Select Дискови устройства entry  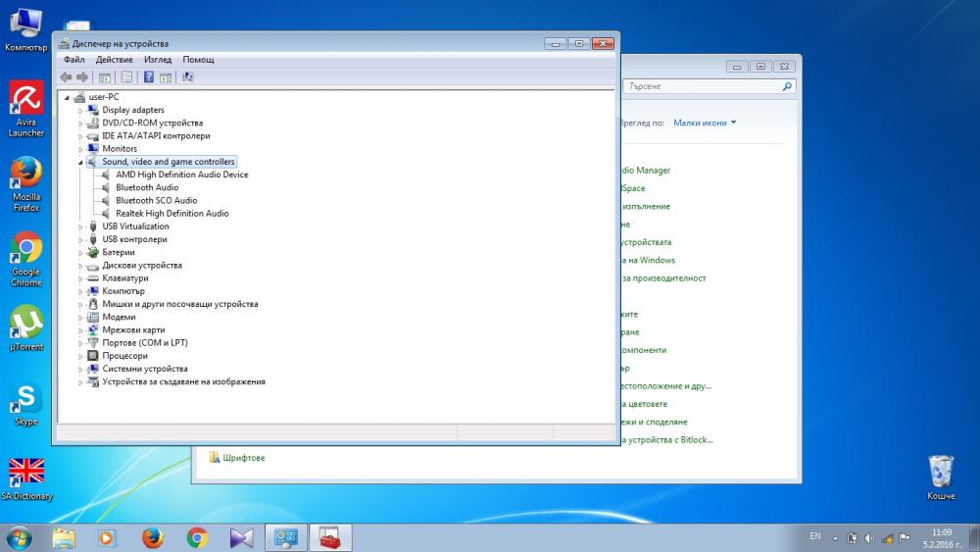[142, 265]
